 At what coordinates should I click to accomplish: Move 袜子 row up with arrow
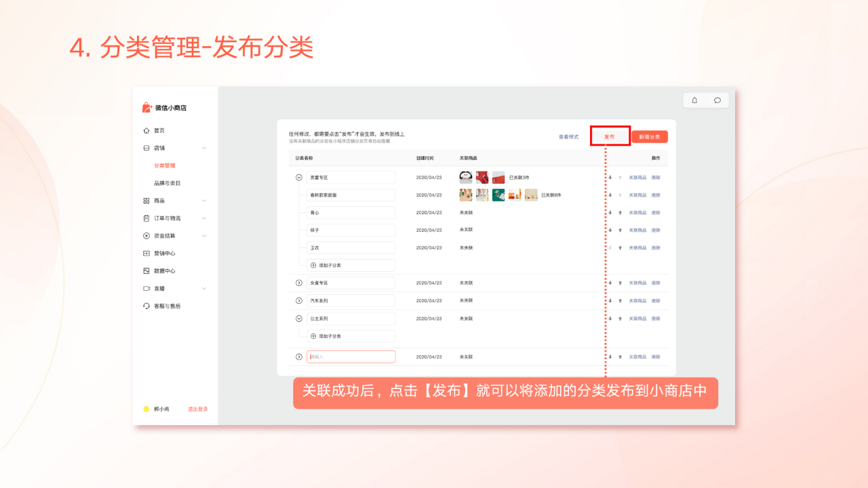click(x=620, y=230)
